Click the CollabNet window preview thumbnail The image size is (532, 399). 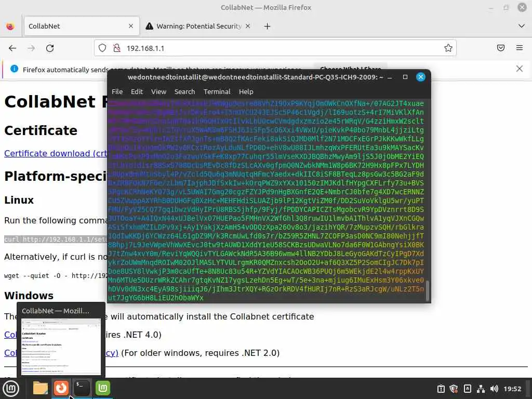61,347
